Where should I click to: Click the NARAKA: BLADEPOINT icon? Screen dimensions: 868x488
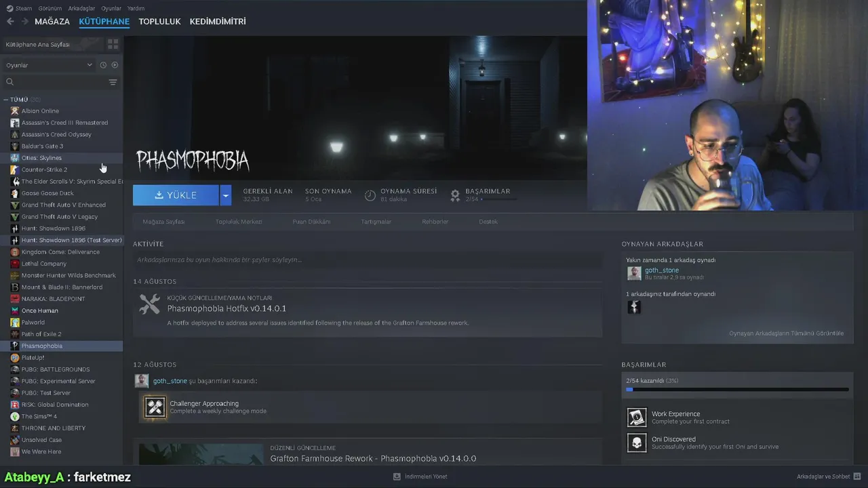(x=15, y=299)
